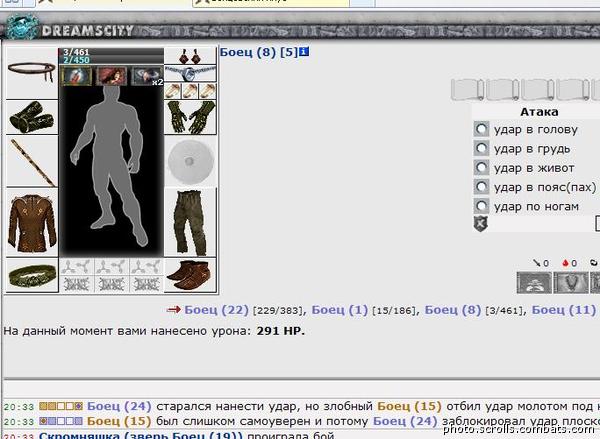Click the DreamsCity logo emblem
The width and height of the screenshot is (600, 439).
click(x=23, y=27)
